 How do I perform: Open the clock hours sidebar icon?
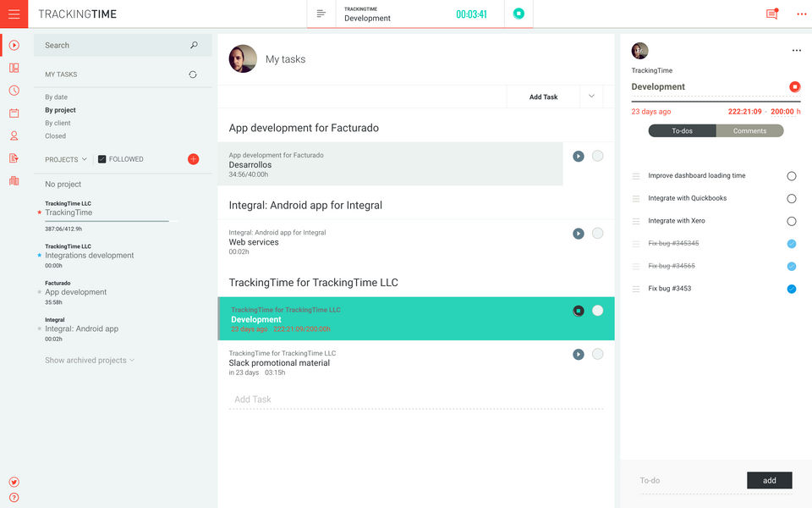[14, 91]
